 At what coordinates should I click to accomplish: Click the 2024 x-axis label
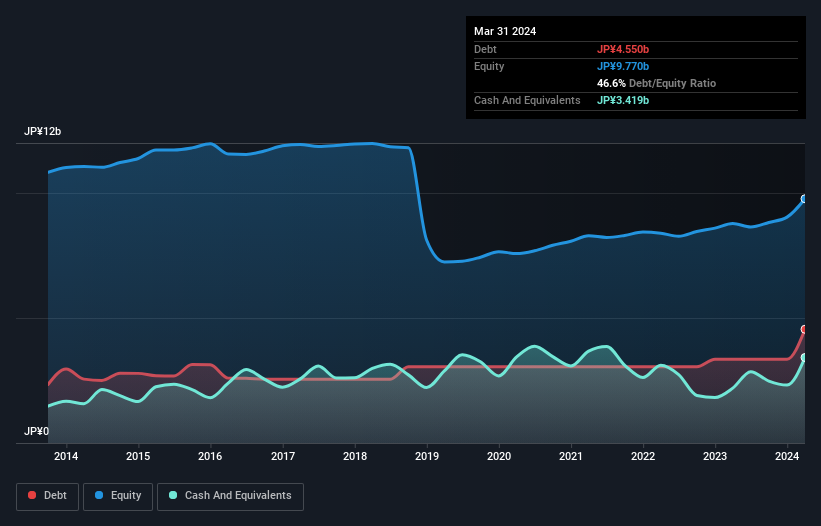(x=787, y=456)
